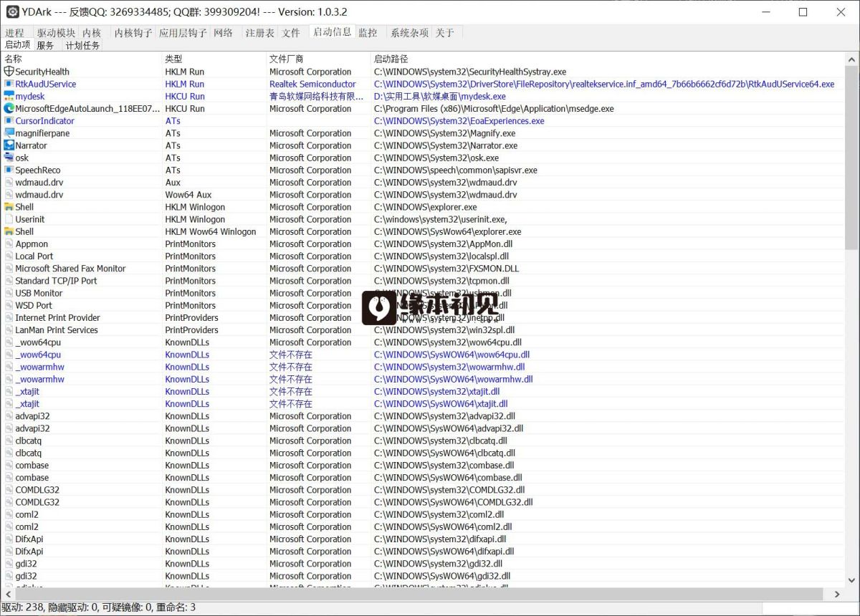Switch to the 驱动模块 tab
The height and width of the screenshot is (616, 860).
click(x=56, y=33)
